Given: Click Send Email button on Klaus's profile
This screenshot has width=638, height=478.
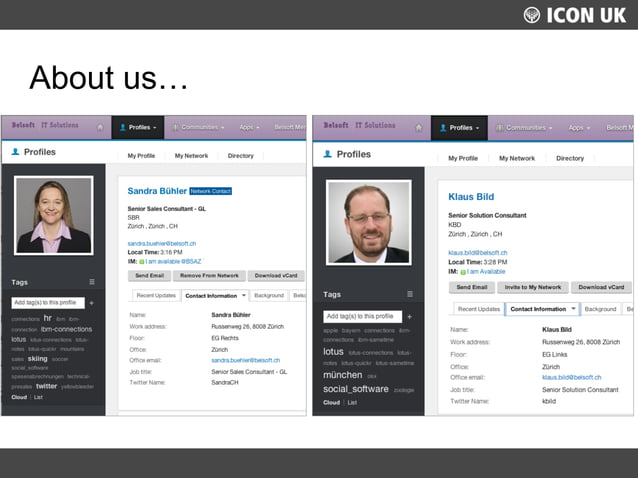Looking at the screenshot, I should coord(472,287).
